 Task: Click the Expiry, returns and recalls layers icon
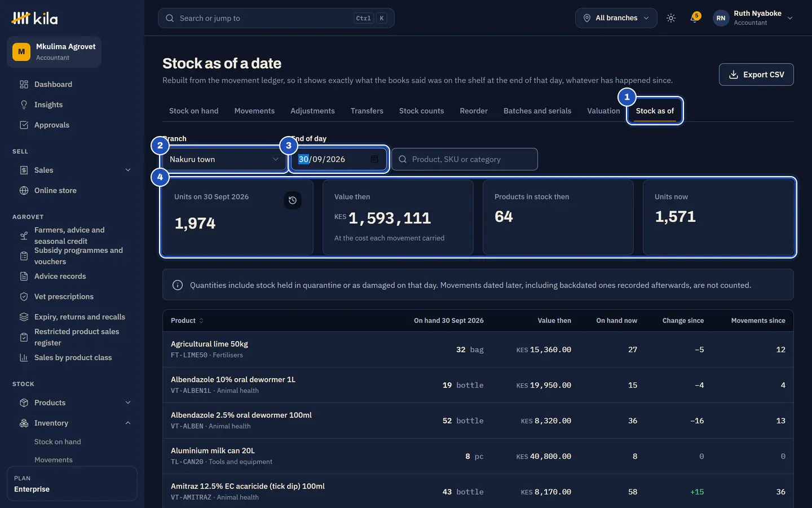click(x=24, y=317)
